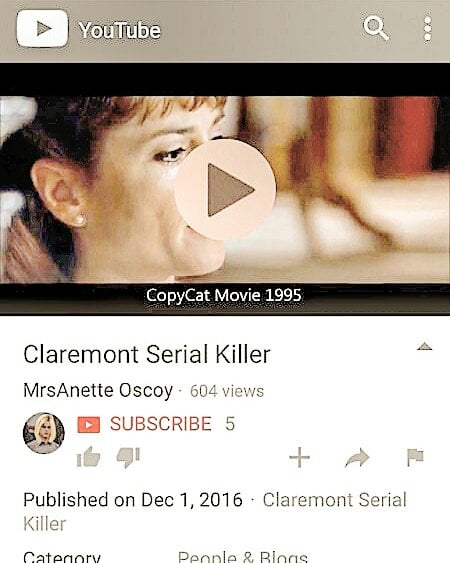Like the video with thumbs up
The width and height of the screenshot is (450, 563).
click(x=88, y=457)
